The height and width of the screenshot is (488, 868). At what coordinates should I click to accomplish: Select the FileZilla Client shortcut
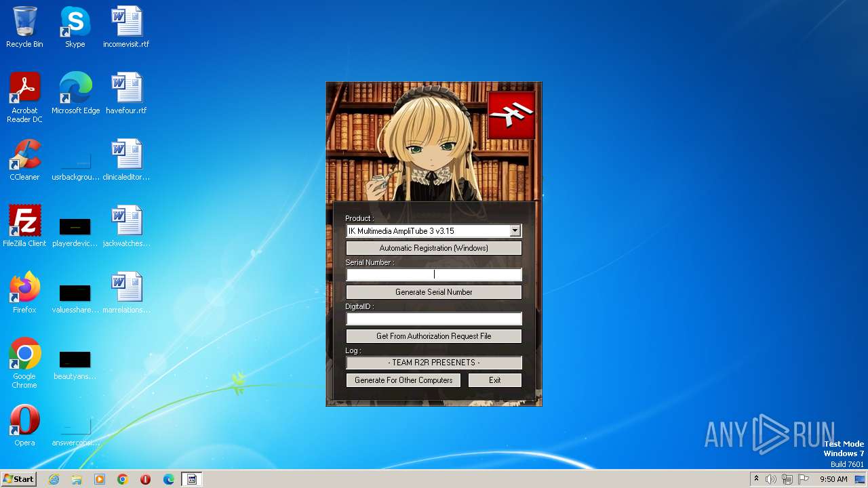(24, 226)
